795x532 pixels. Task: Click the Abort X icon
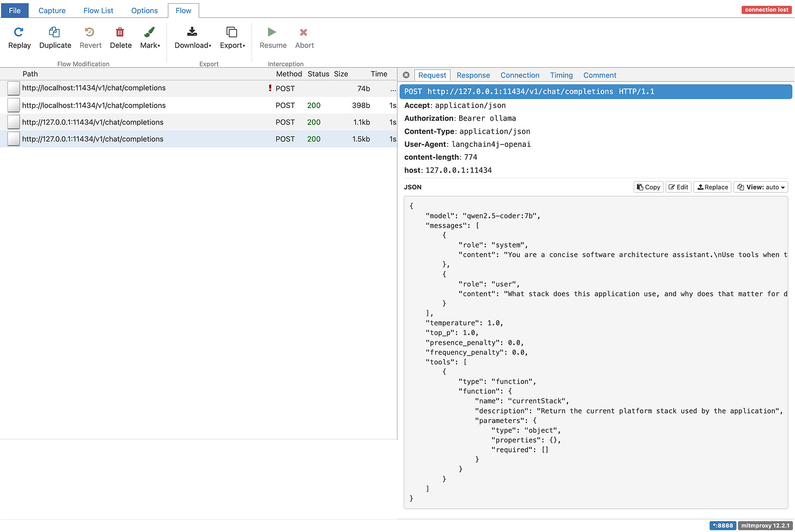(304, 33)
